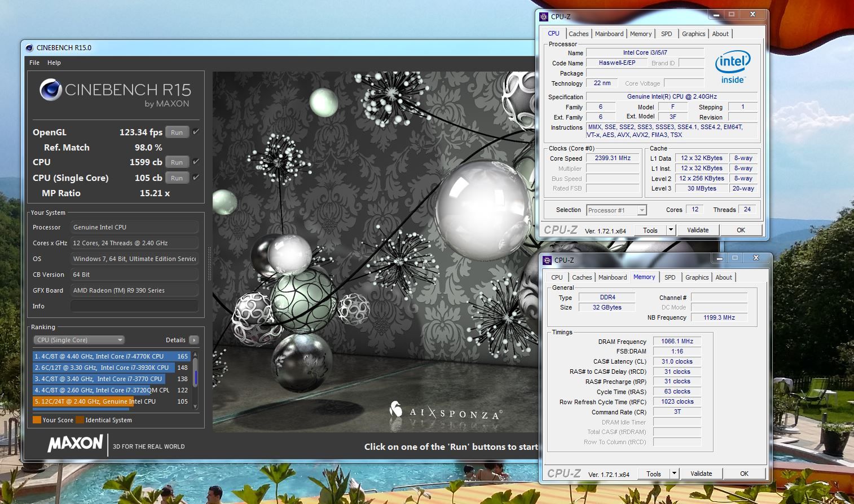Open the Cinebench Help menu

[x=54, y=63]
